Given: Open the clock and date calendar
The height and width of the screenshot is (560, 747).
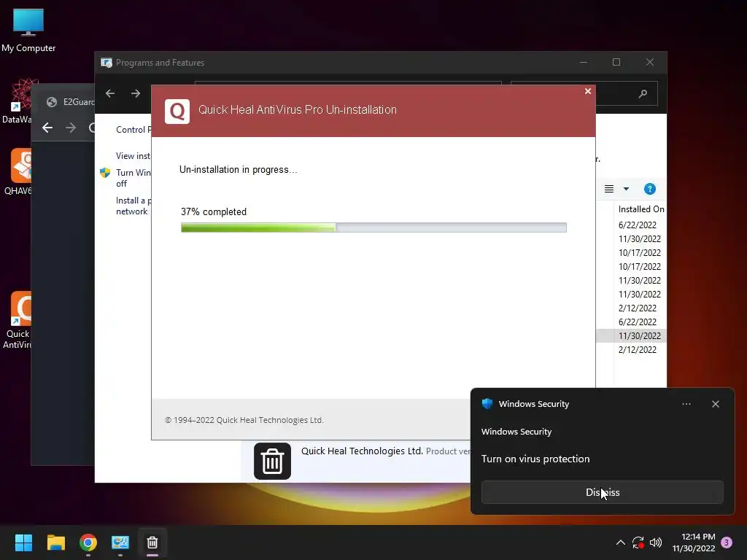Looking at the screenshot, I should [694, 542].
